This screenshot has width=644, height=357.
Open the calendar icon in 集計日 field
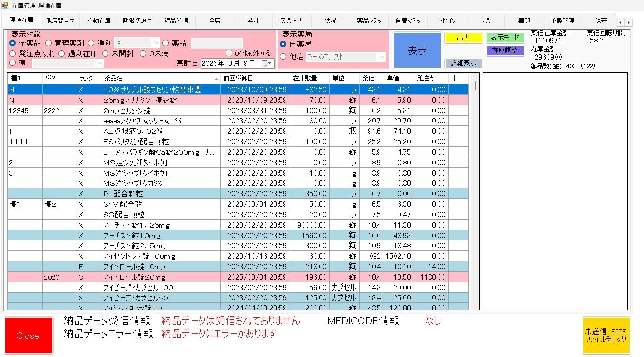pos(265,63)
